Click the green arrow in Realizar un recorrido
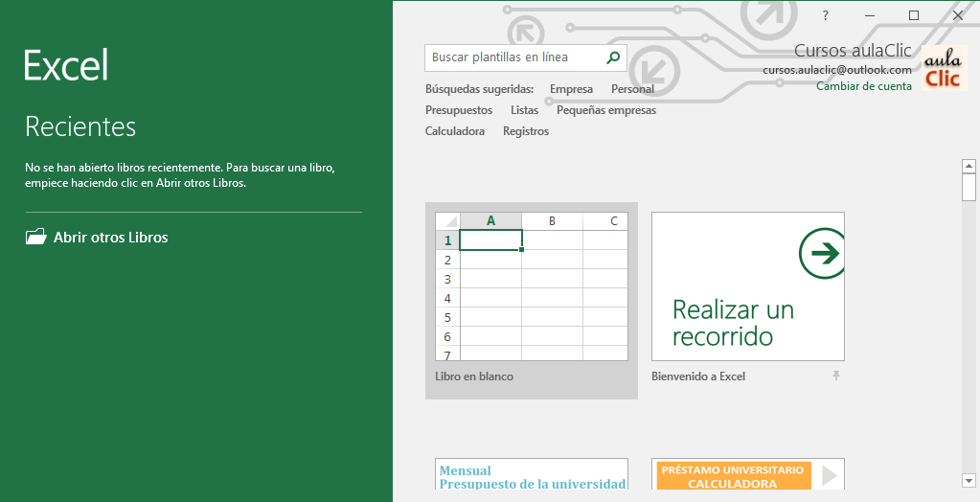980x502 pixels. coord(823,253)
